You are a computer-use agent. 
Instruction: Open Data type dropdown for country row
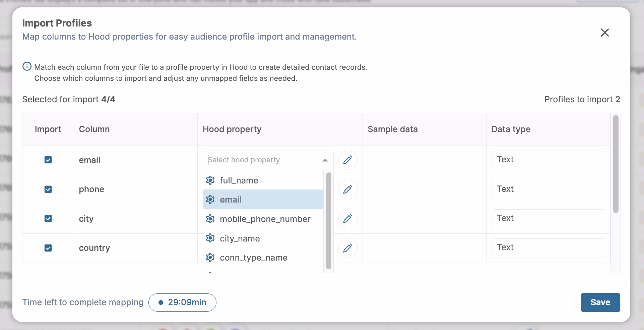coord(548,248)
